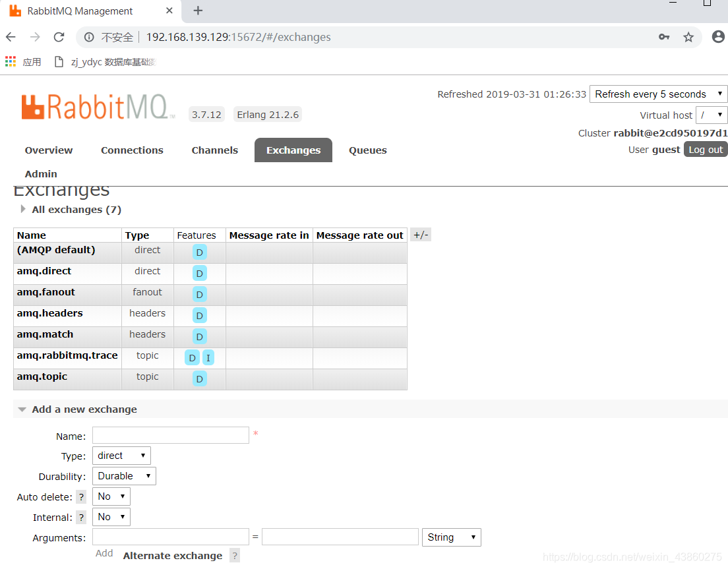
Task: Sort table by Type column header
Action: pos(137,235)
